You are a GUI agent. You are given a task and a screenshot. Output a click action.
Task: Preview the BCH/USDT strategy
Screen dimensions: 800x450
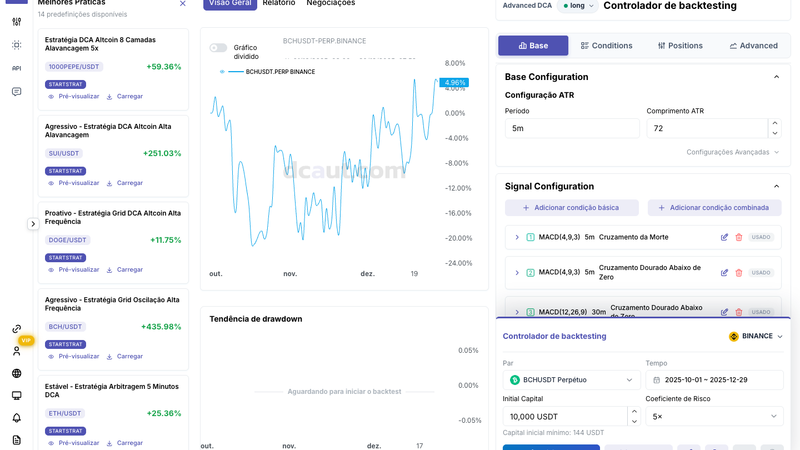coord(73,357)
